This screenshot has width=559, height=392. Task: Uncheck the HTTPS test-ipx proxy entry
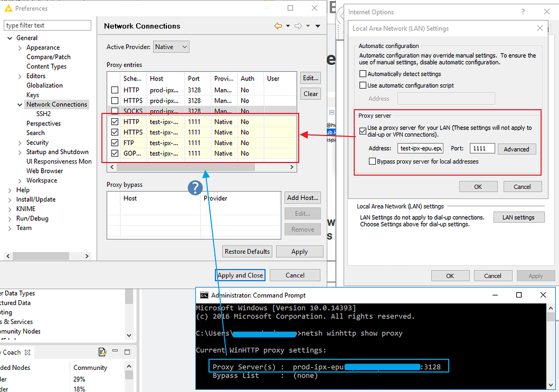[114, 132]
